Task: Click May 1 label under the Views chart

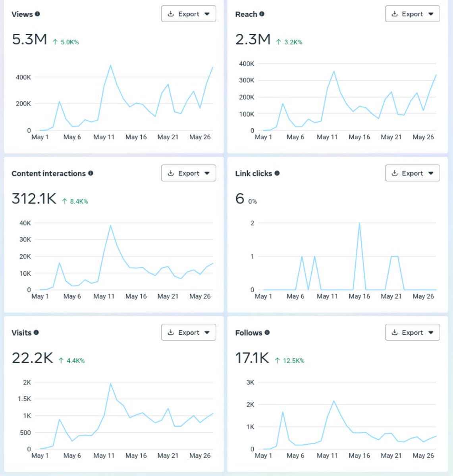Action: [x=40, y=137]
